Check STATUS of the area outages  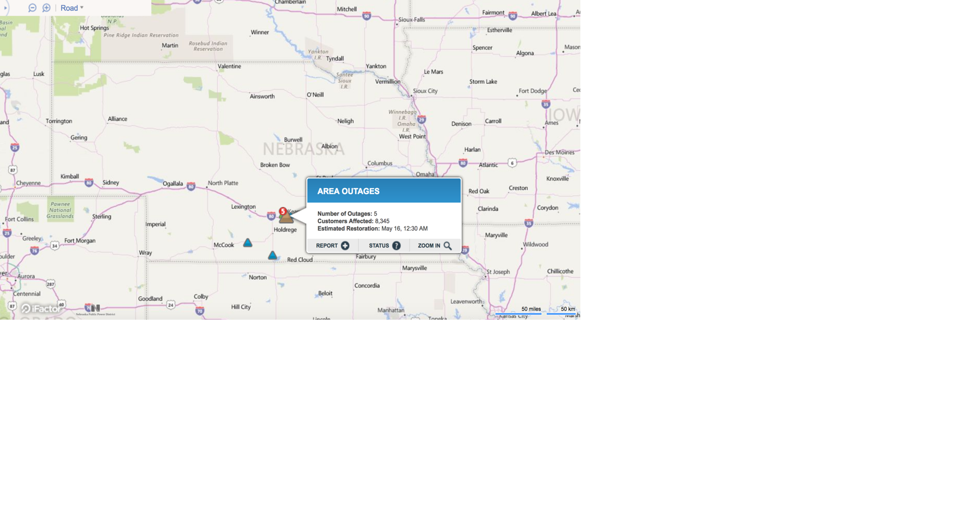(x=378, y=246)
